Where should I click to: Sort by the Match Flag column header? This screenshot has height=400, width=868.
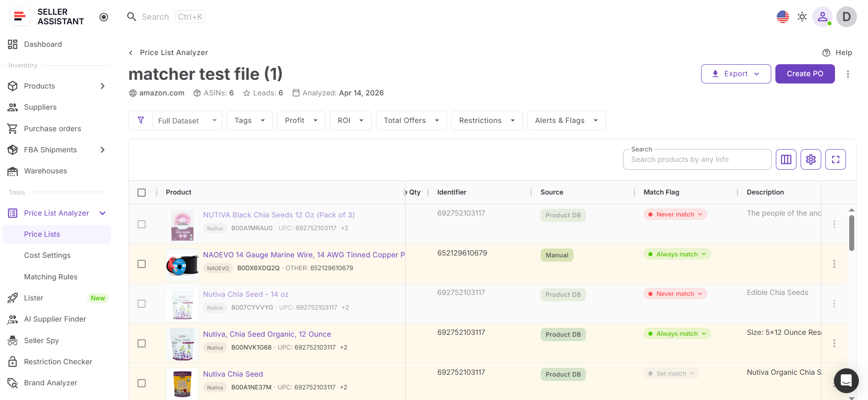(x=661, y=192)
